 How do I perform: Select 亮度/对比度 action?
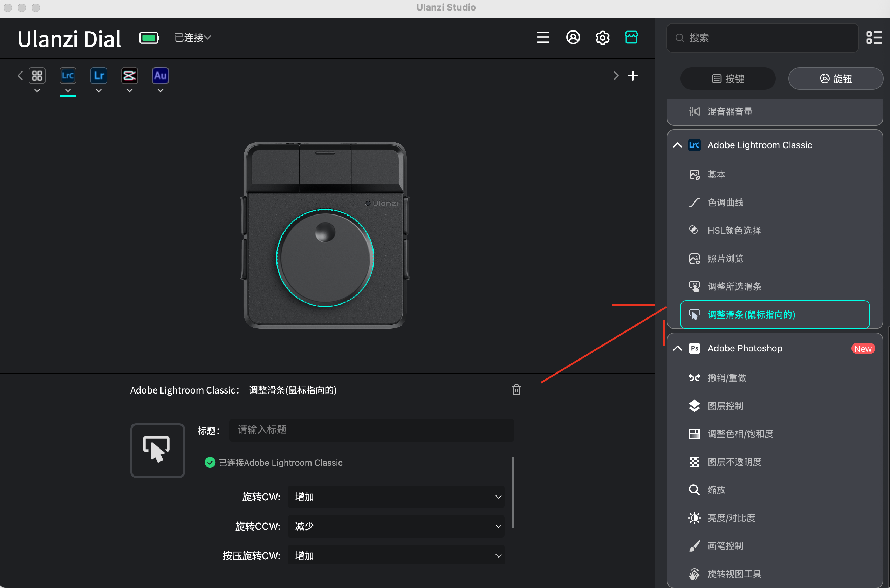(x=775, y=518)
